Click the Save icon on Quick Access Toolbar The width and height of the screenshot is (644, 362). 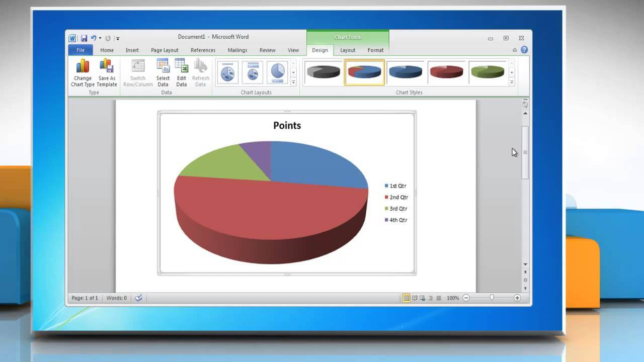click(84, 38)
